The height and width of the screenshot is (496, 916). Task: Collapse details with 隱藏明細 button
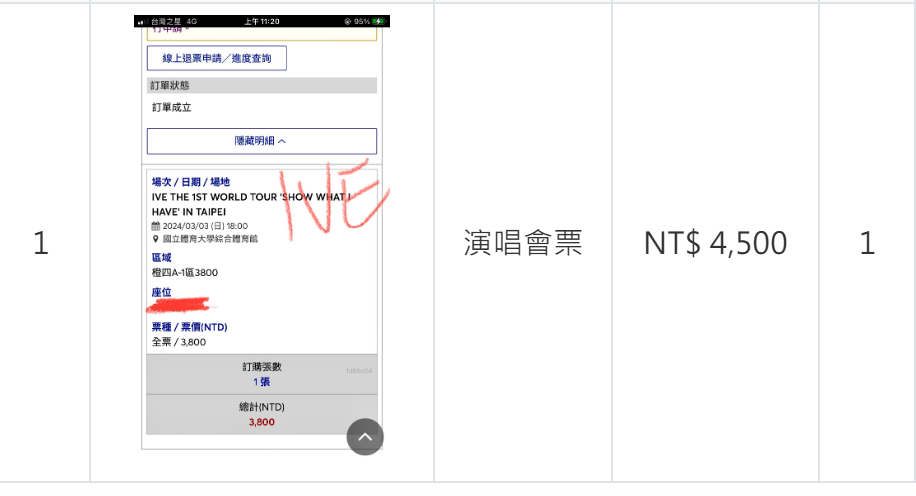coord(262,141)
